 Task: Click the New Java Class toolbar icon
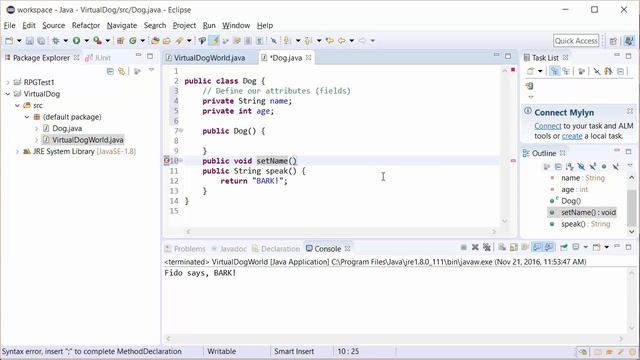click(x=133, y=40)
